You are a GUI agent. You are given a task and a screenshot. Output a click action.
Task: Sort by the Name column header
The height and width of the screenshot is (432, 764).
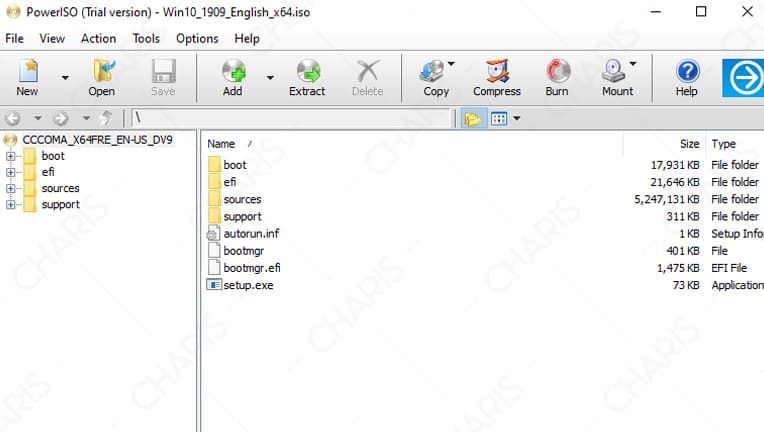point(221,144)
